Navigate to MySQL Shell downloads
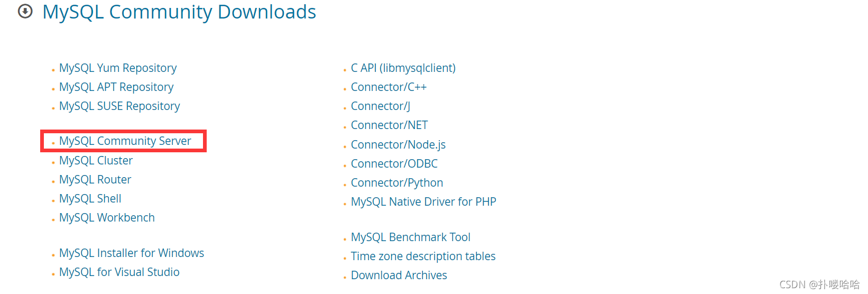Screen dimensions: 868x294 pyautogui.click(x=90, y=199)
